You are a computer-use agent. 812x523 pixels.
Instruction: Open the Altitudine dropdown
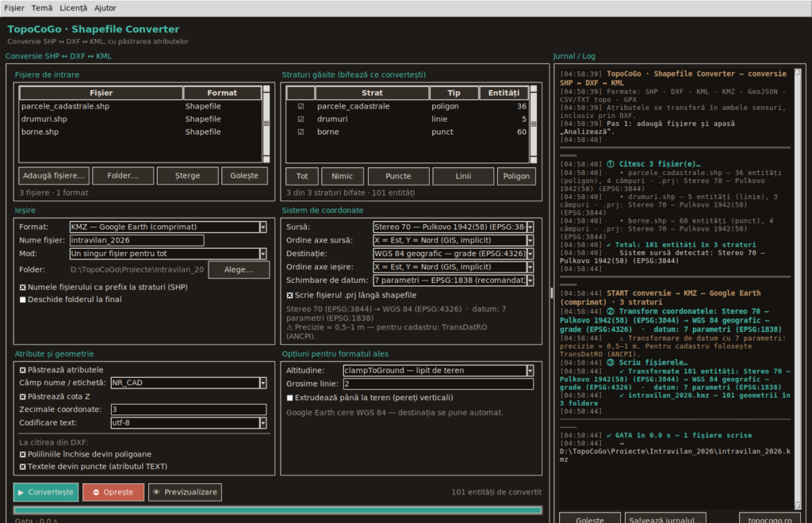tap(438, 370)
